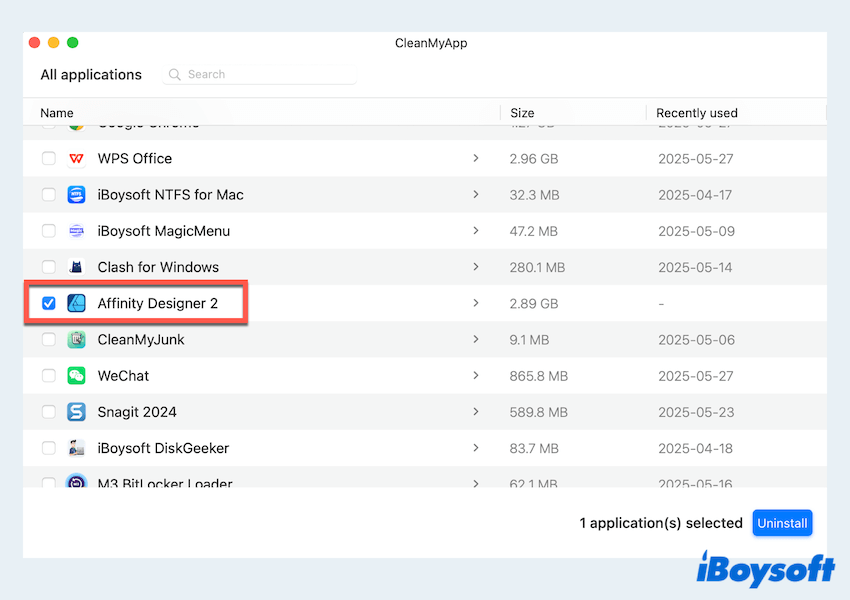Expand details for Clash for Windows

coord(475,267)
